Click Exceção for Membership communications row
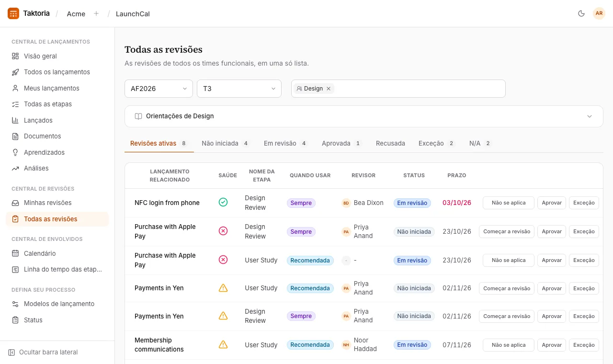 (x=584, y=345)
